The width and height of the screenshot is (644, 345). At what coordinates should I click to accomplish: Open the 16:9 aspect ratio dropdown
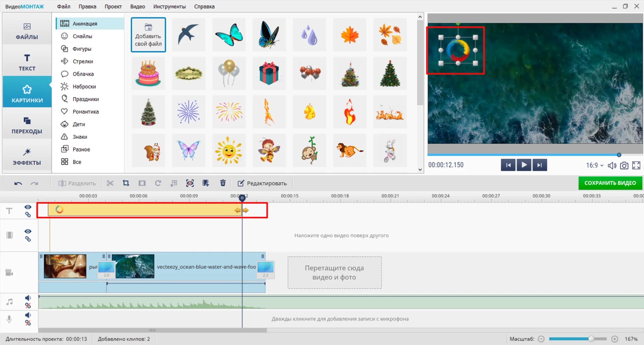tap(594, 165)
